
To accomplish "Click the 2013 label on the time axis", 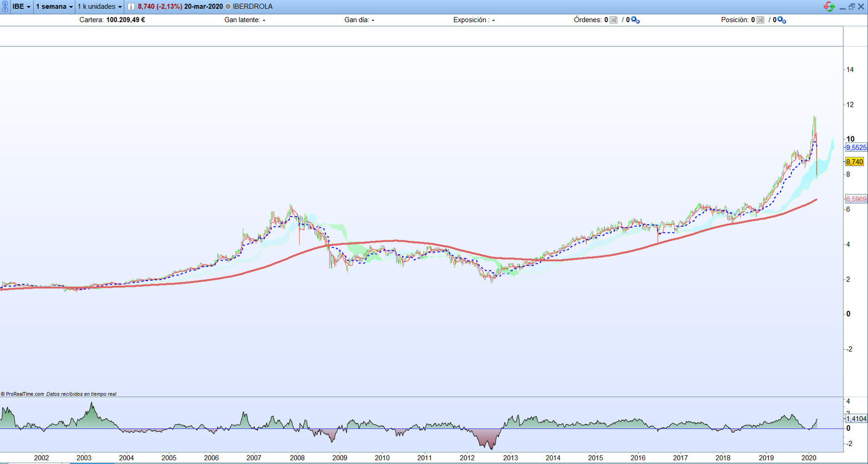I will (x=510, y=458).
